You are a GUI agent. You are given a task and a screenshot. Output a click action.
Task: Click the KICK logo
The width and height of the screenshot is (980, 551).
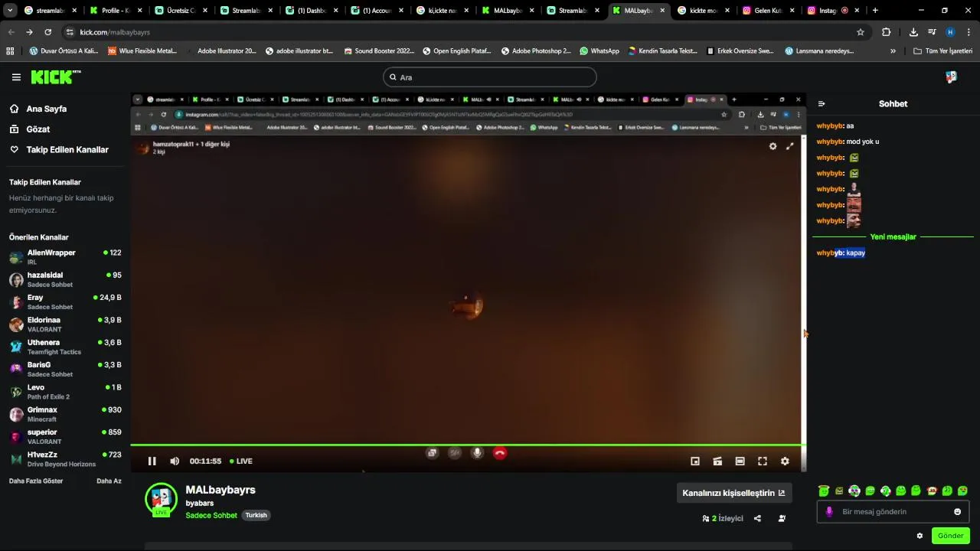coord(56,77)
